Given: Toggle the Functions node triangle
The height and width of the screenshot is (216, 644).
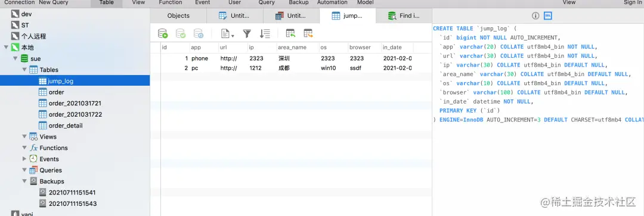Looking at the screenshot, I should (24, 148).
